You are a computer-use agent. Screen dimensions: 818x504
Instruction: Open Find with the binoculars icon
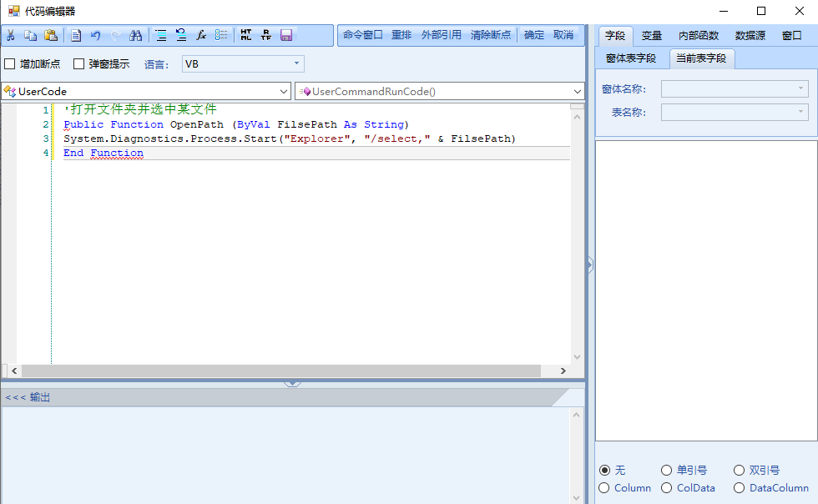[135, 36]
